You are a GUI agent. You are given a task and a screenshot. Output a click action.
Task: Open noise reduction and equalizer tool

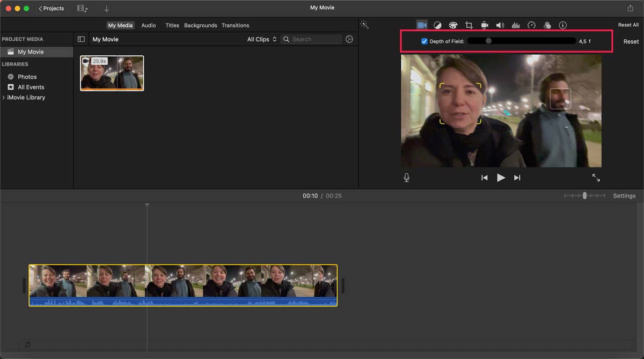click(x=516, y=25)
